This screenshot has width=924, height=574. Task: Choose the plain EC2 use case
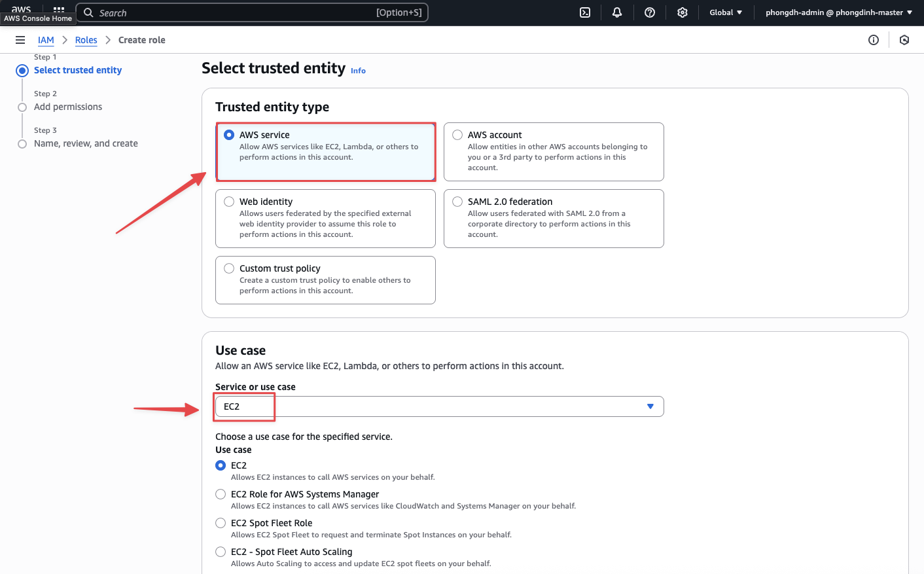coord(221,465)
